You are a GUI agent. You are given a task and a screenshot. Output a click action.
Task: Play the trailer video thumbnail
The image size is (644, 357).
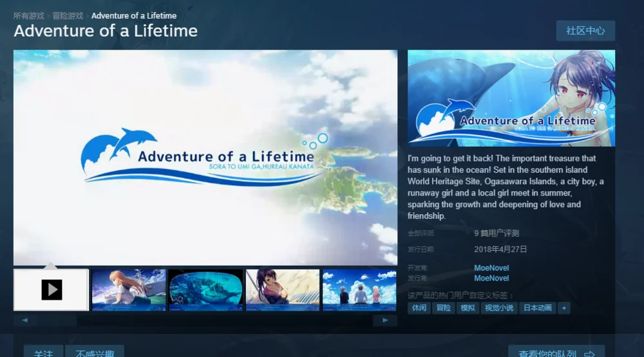52,289
